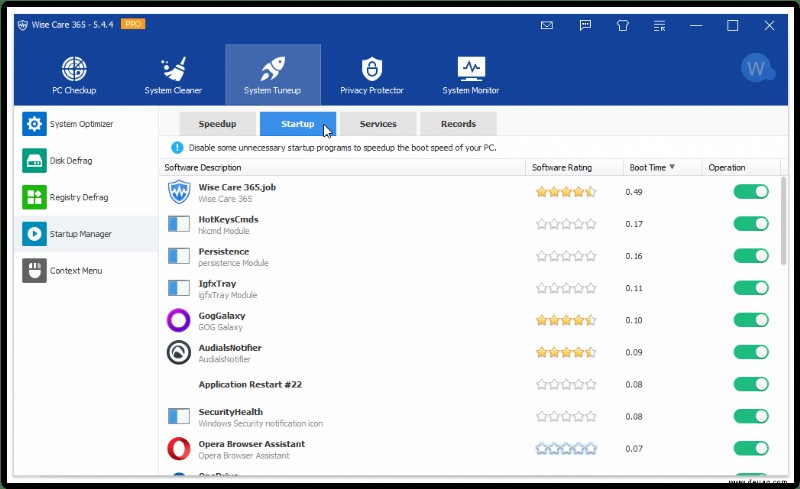Turn off Persistence startup toggle
The image size is (800, 489).
coord(751,256)
